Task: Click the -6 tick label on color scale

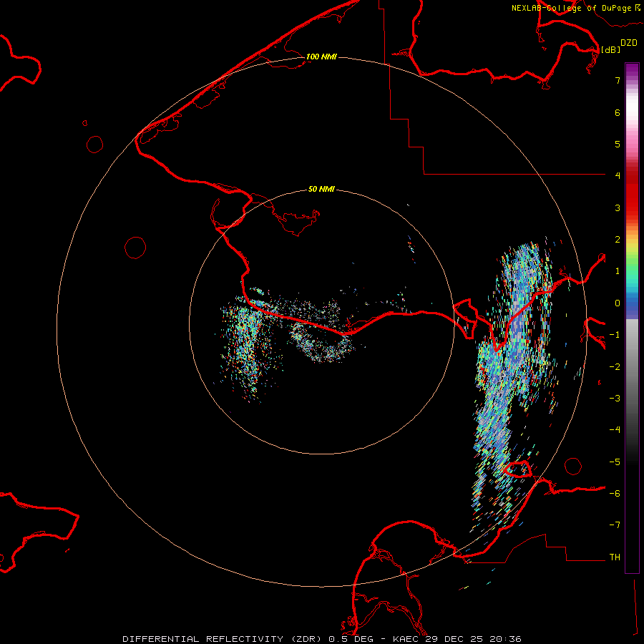Action: [x=615, y=494]
